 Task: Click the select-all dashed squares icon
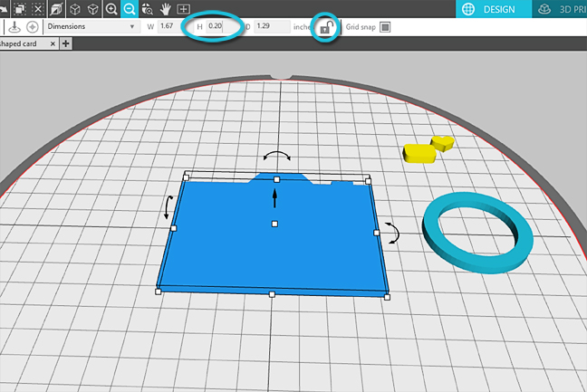coord(20,9)
